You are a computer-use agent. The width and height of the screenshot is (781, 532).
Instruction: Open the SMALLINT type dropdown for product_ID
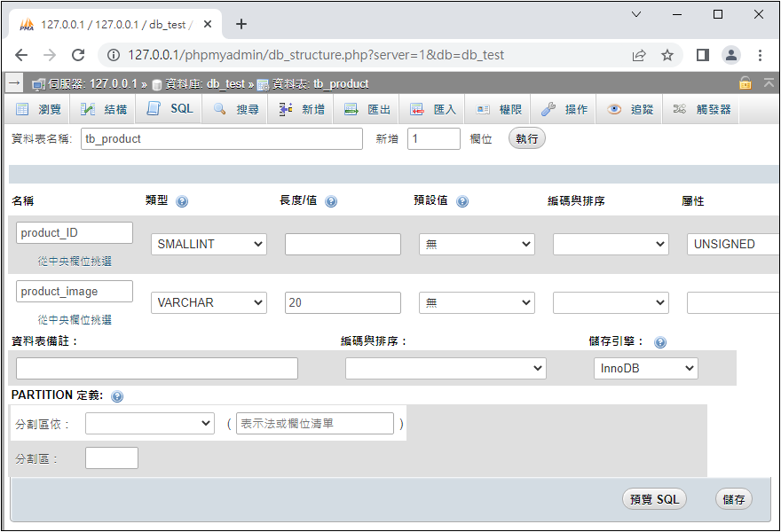pyautogui.click(x=209, y=244)
